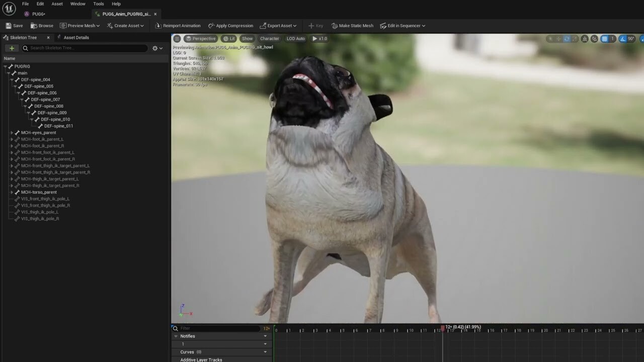Screen dimensions: 644x362
Task: Toggle grid snapping in the viewport
Action: 604,38
